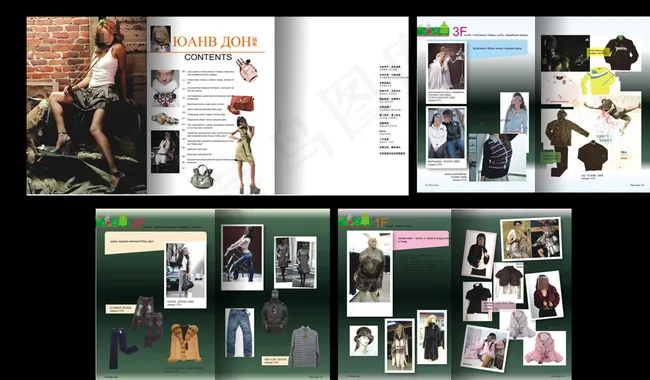Select the large photo of woman by brick wall
The width and height of the screenshot is (650, 380).
point(87,105)
